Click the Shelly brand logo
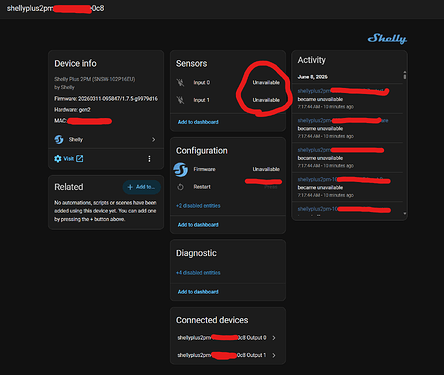The height and width of the screenshot is (375, 444). click(387, 38)
